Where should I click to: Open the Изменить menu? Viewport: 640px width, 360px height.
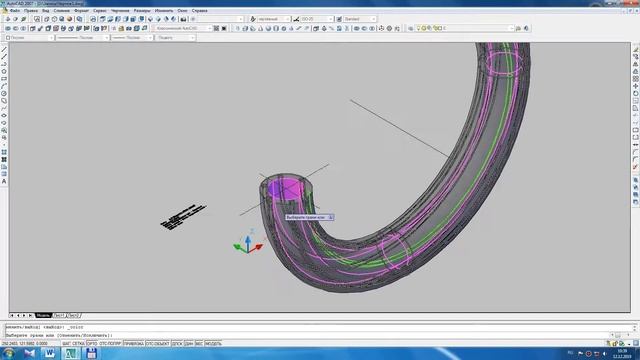pyautogui.click(x=164, y=11)
